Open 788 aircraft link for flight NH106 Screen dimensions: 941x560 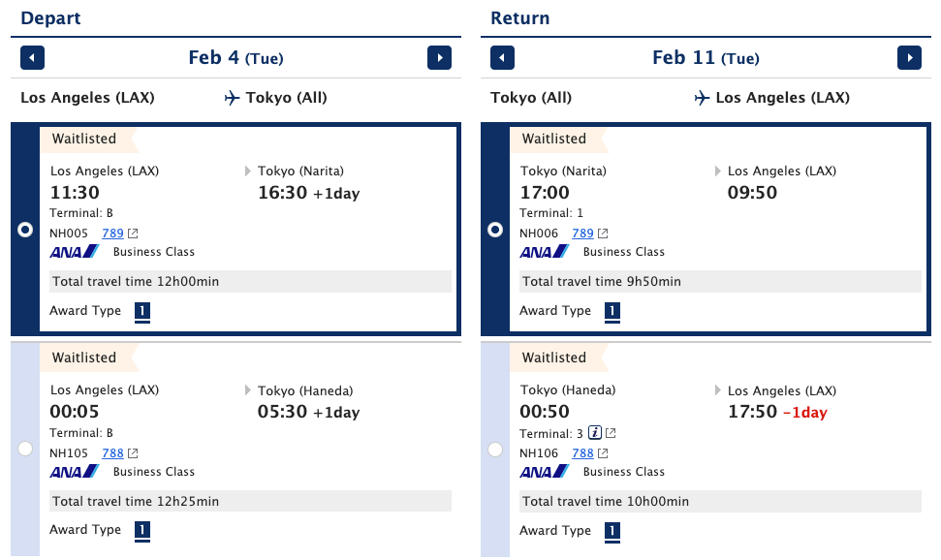click(582, 453)
